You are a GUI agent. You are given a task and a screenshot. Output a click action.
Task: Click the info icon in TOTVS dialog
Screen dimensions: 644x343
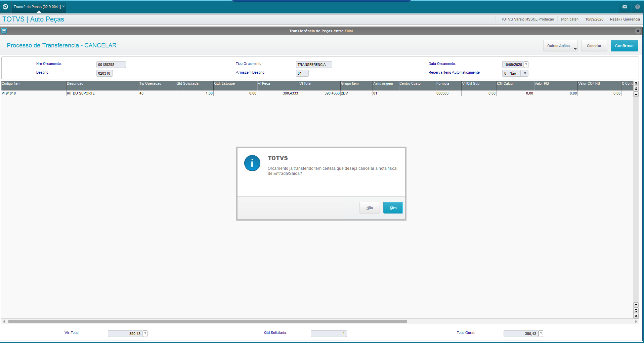point(252,163)
